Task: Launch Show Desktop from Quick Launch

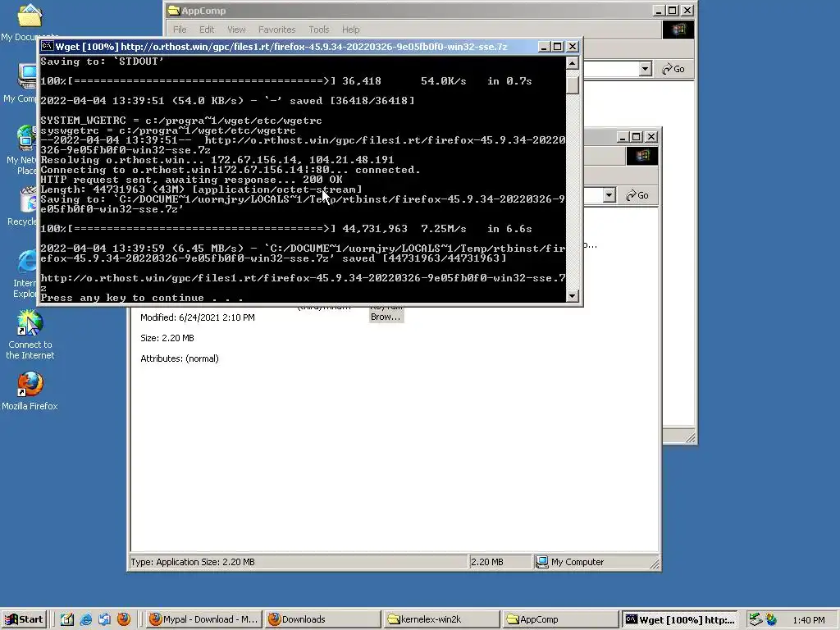Action: [67, 619]
